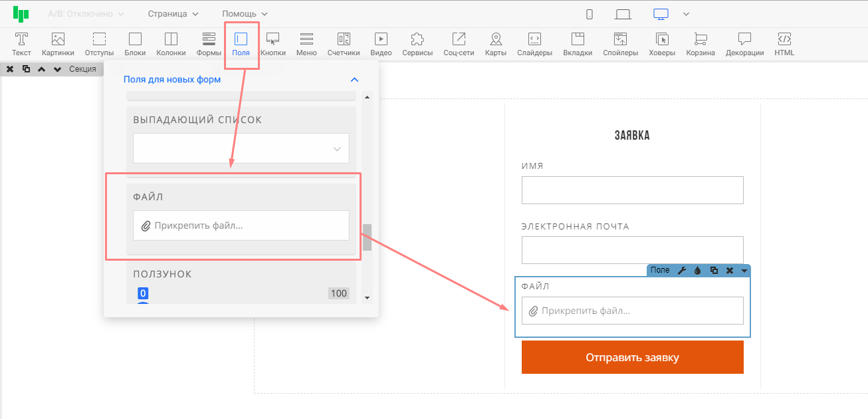This screenshot has width=868, height=419.
Task: Expand the Страница dropdown menu
Action: [173, 14]
